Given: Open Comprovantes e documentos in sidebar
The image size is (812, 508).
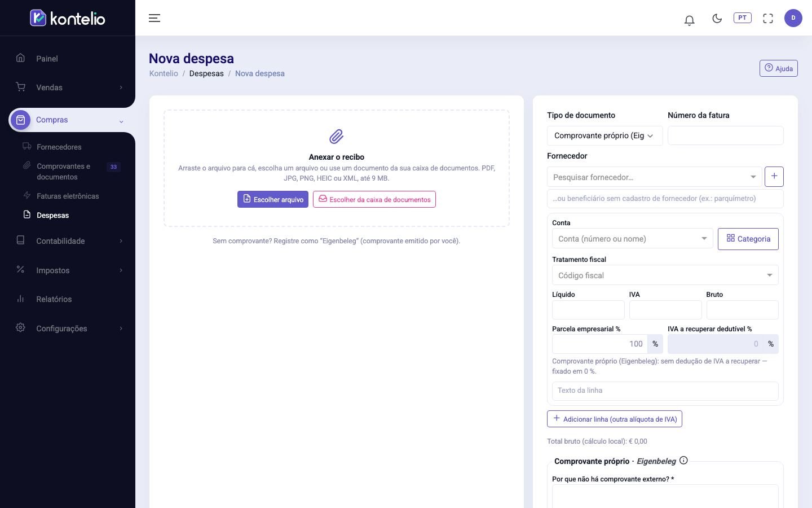Looking at the screenshot, I should click(63, 172).
